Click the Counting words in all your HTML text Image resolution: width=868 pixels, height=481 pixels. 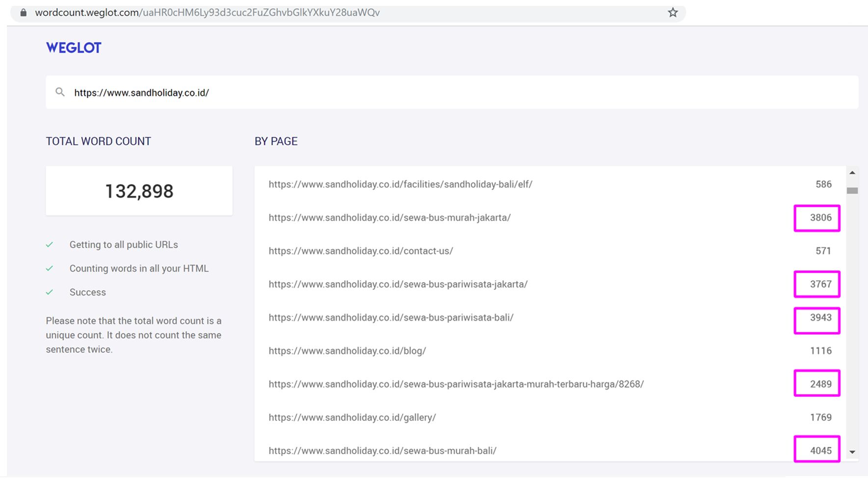point(139,268)
